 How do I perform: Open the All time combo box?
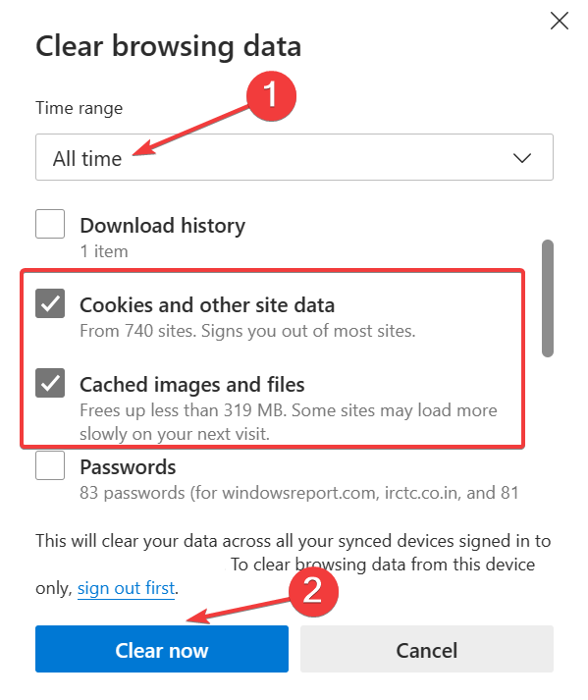click(294, 157)
